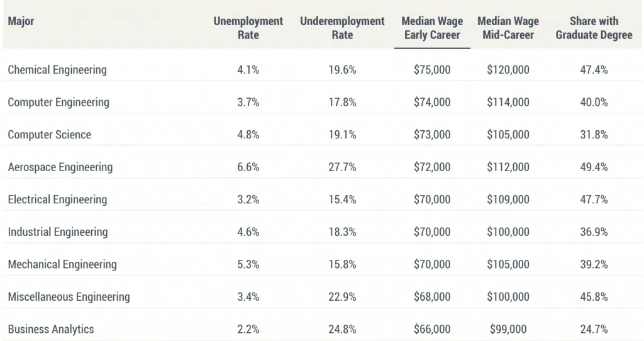Select Mechanical Engineering row label
The width and height of the screenshot is (644, 341).
62,264
